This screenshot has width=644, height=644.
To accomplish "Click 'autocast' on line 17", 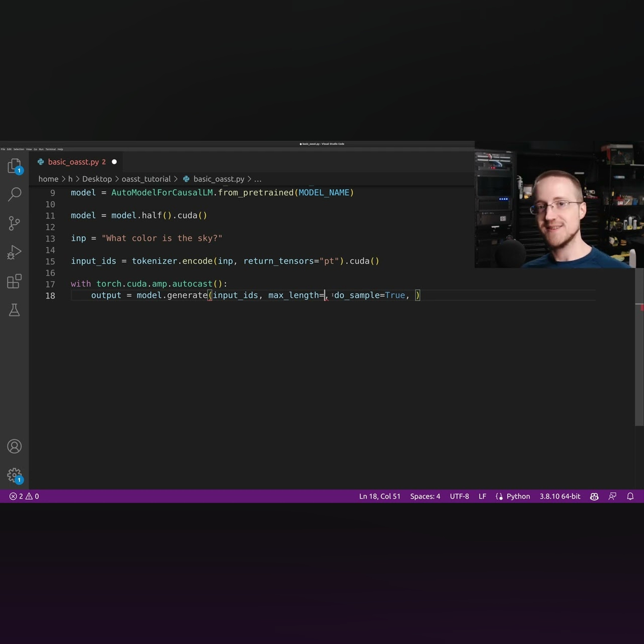I will pos(192,284).
